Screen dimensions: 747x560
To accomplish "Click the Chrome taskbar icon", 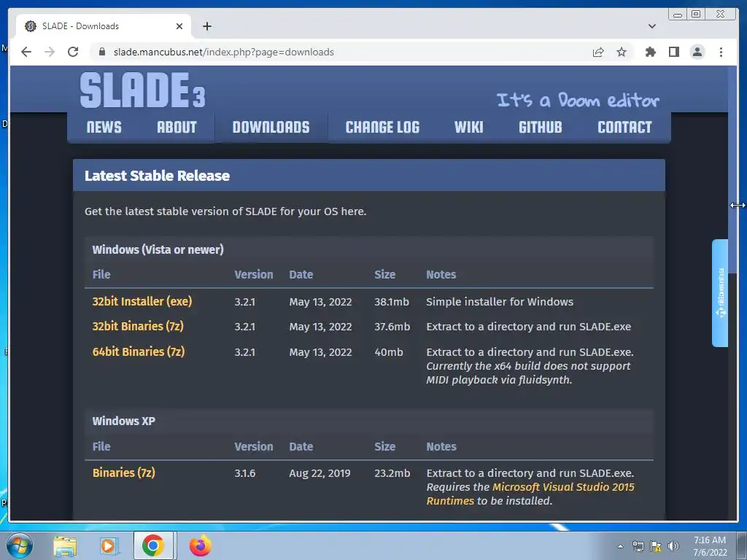I will 153,545.
